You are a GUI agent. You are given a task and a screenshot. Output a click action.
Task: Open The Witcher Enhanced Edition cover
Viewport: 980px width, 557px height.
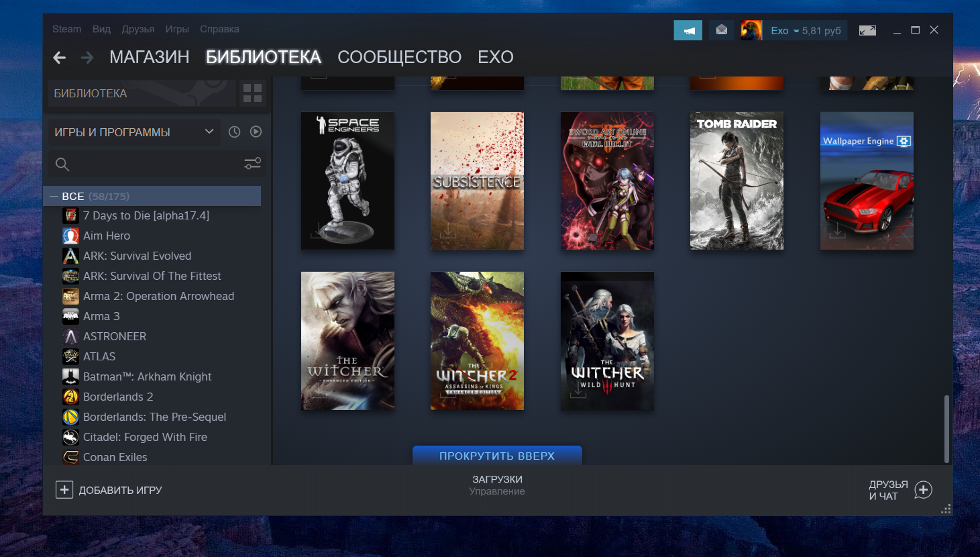click(x=347, y=341)
